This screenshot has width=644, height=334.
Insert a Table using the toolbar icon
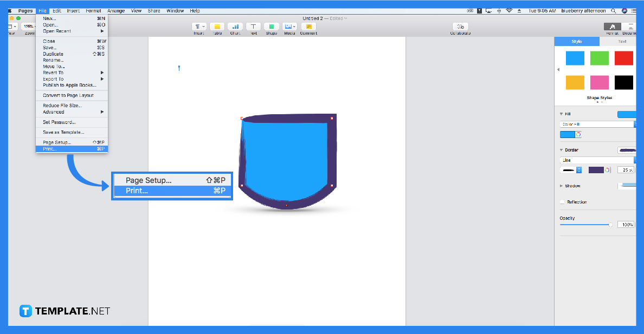(217, 26)
